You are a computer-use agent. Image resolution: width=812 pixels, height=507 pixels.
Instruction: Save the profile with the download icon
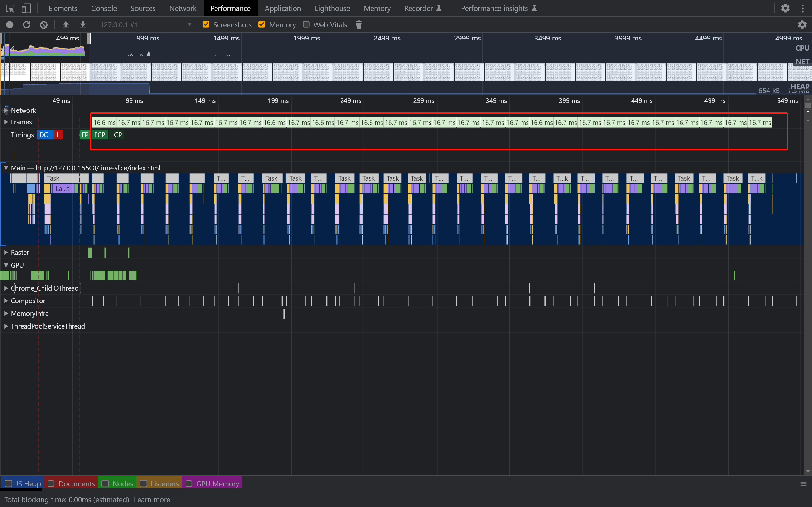pyautogui.click(x=82, y=25)
